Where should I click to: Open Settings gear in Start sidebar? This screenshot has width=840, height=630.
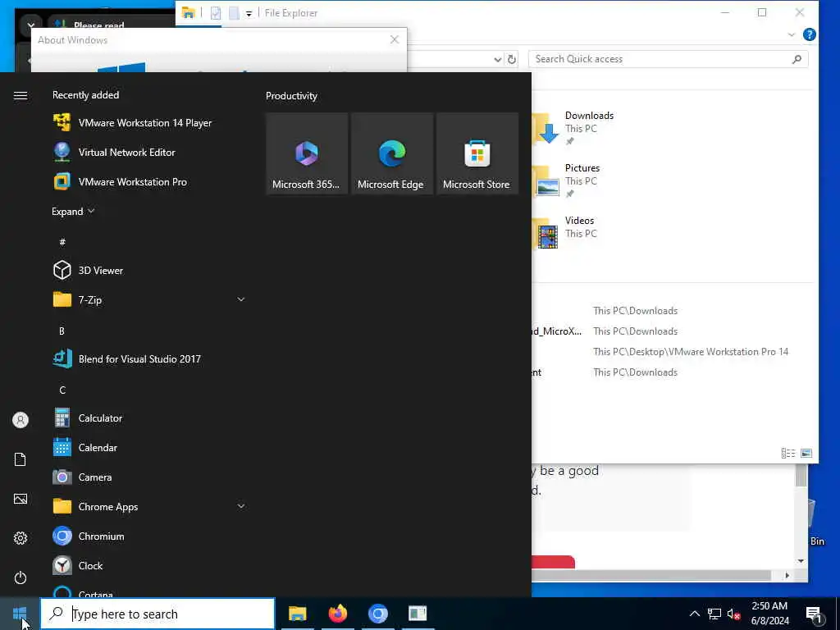(21, 538)
